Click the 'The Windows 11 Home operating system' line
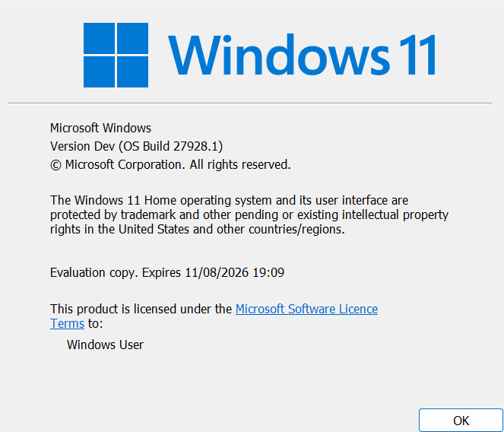 [229, 200]
